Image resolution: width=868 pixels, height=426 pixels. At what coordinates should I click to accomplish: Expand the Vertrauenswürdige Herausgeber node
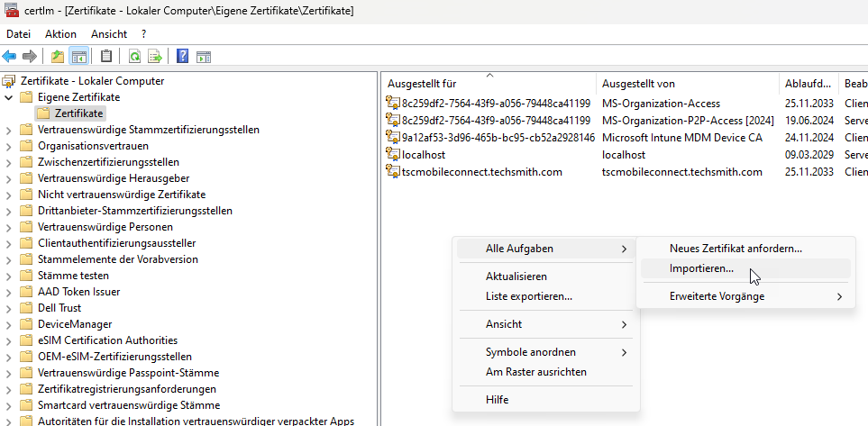[x=9, y=178]
